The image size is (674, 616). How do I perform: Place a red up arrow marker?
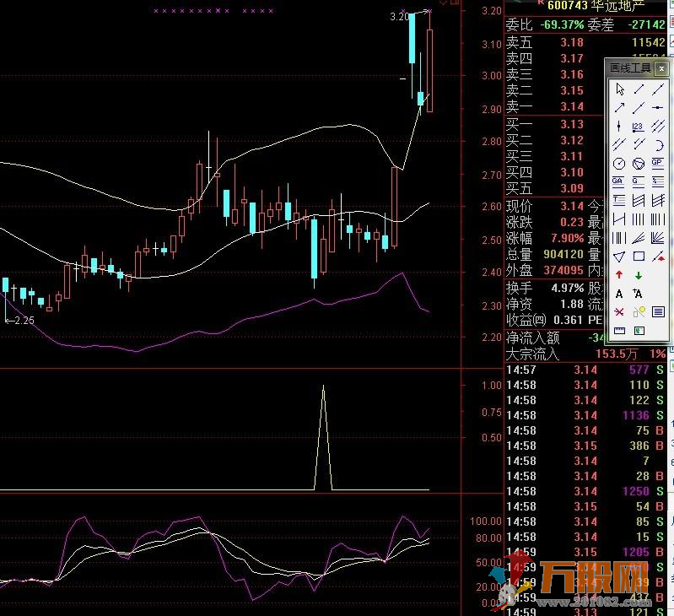click(x=618, y=274)
